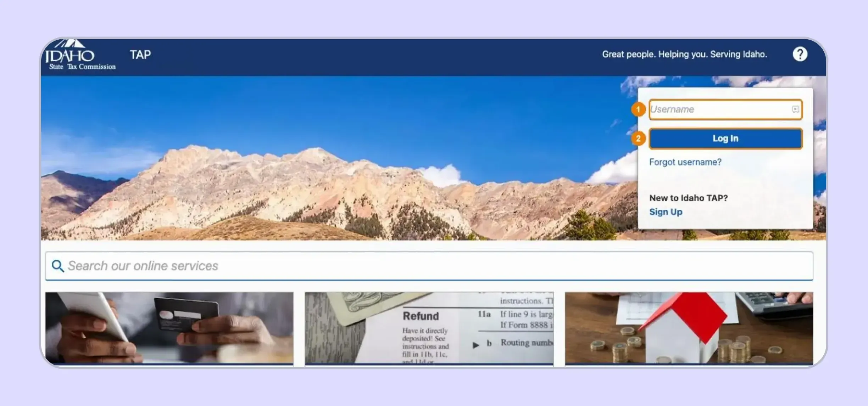The image size is (868, 406).
Task: Click the TAP header title
Action: coord(140,55)
